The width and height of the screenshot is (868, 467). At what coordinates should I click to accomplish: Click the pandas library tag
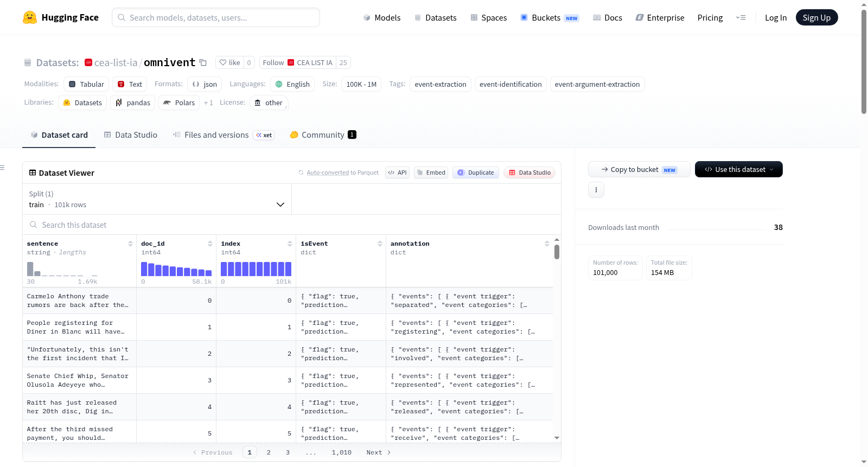[x=133, y=103]
